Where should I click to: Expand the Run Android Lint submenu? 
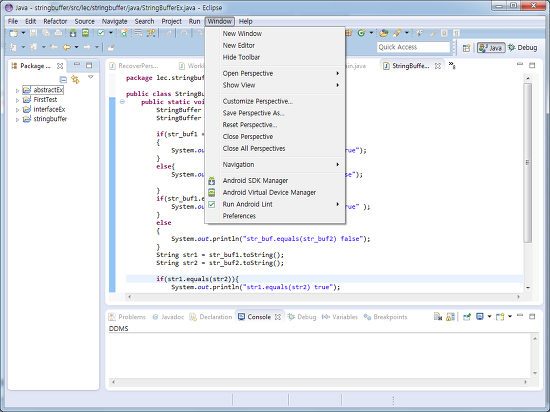coord(275,204)
